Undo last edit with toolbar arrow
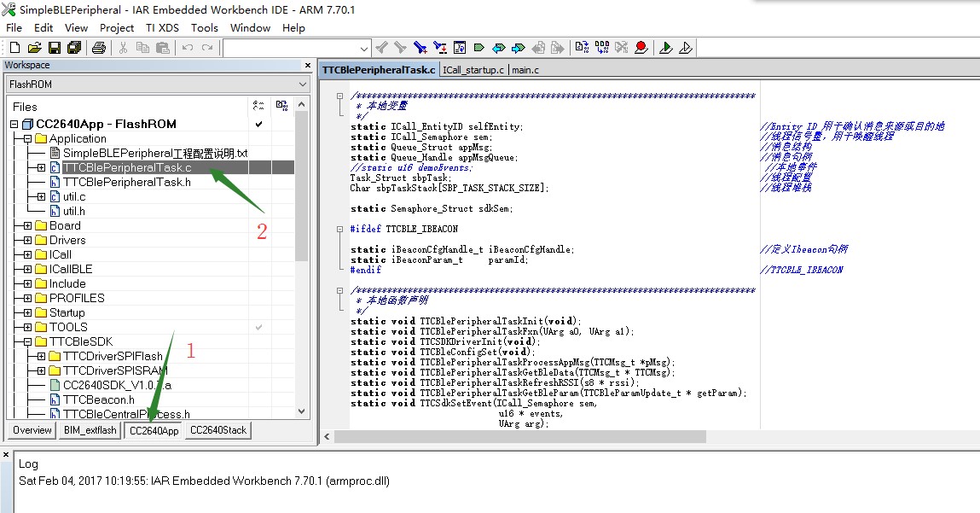Screen dimensions: 980x513 [188, 48]
